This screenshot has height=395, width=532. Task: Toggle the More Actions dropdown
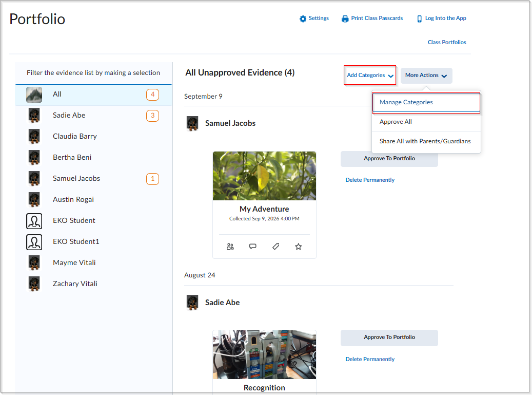[x=426, y=76]
